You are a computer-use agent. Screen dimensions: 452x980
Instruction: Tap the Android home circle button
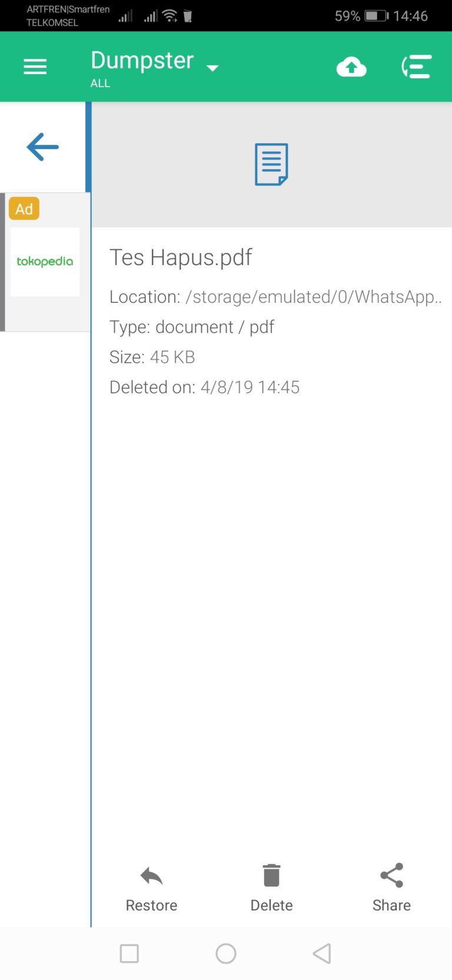pyautogui.click(x=226, y=953)
